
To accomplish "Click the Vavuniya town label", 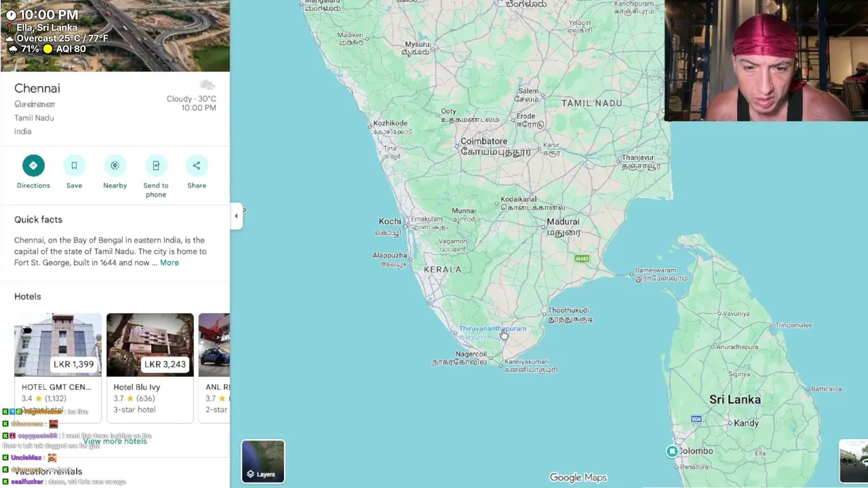I will tap(736, 314).
